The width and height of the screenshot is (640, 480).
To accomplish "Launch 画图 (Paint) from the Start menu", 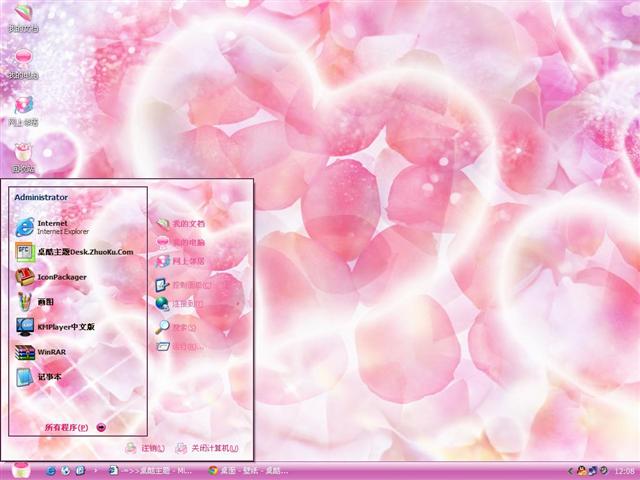I will 35,302.
